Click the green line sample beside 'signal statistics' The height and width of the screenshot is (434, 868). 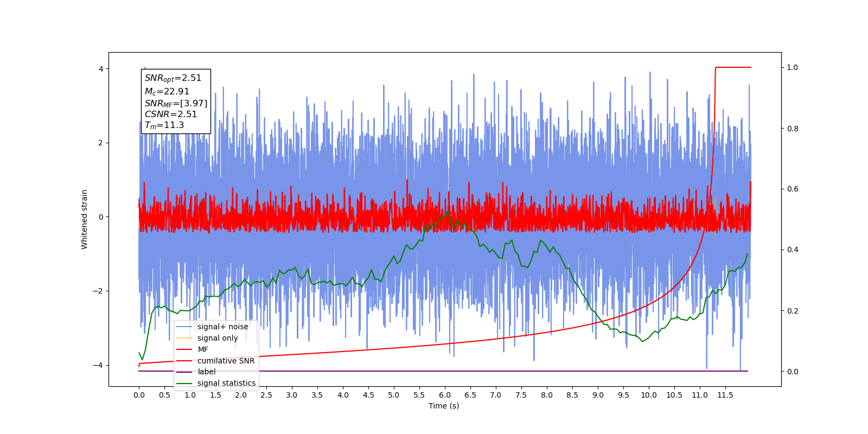click(184, 384)
